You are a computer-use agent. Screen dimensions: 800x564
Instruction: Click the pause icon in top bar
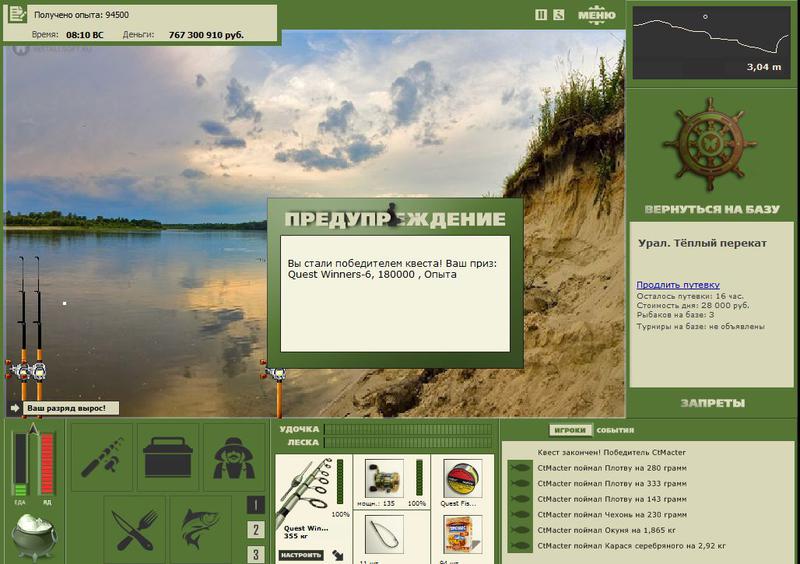click(541, 15)
